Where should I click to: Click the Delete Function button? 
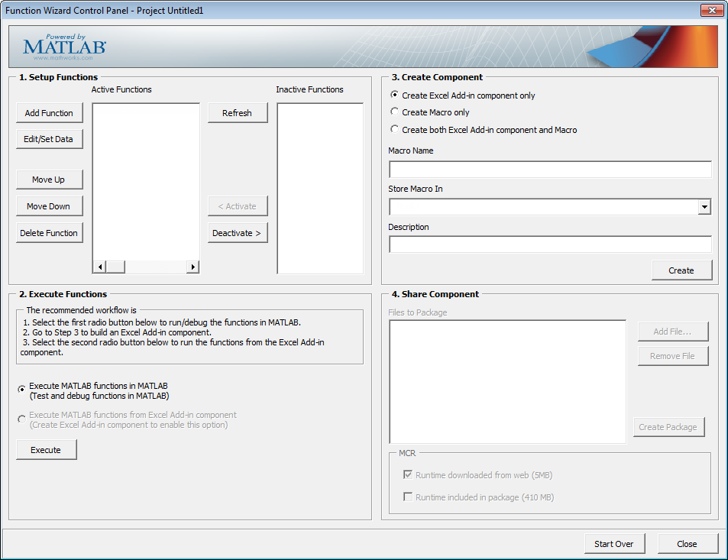49,233
